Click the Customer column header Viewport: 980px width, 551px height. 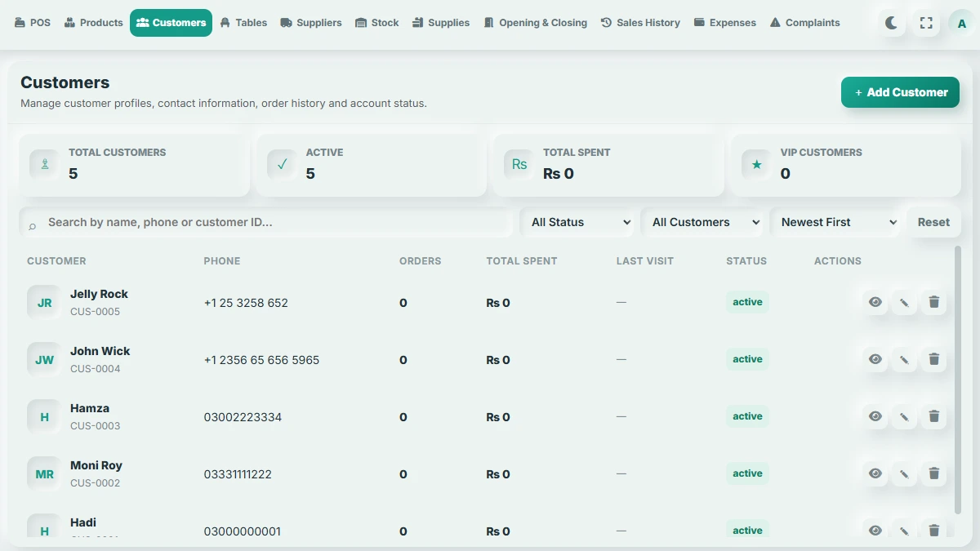click(56, 261)
